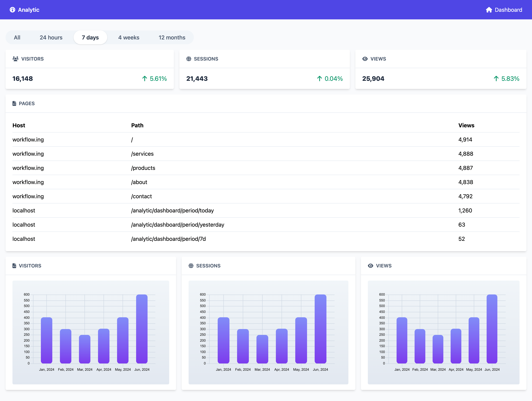532x401 pixels.
Task: Click the Jun, 2024 bar in Sessions chart
Action: (x=320, y=329)
